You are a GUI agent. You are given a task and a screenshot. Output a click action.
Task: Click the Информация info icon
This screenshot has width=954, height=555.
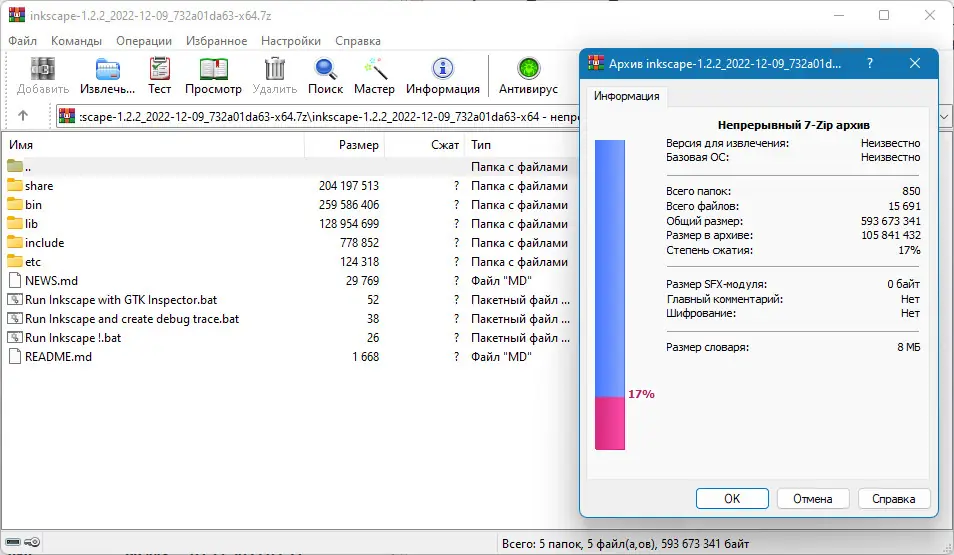(x=443, y=69)
